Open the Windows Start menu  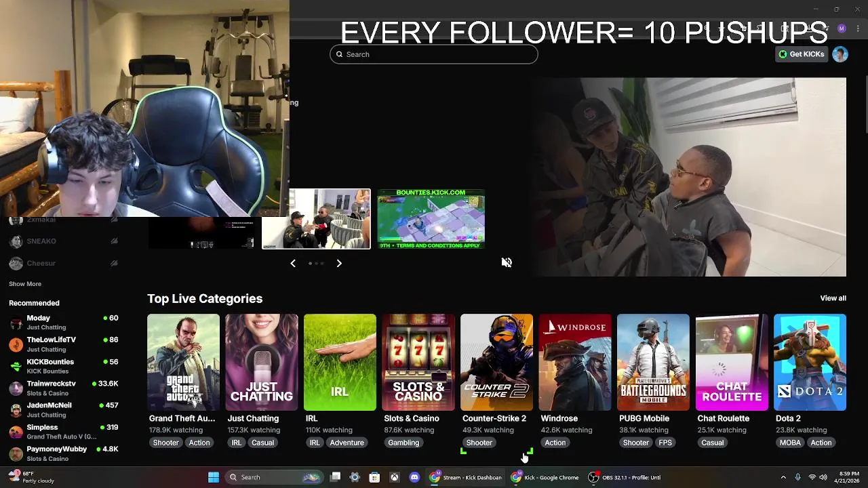[x=214, y=477]
